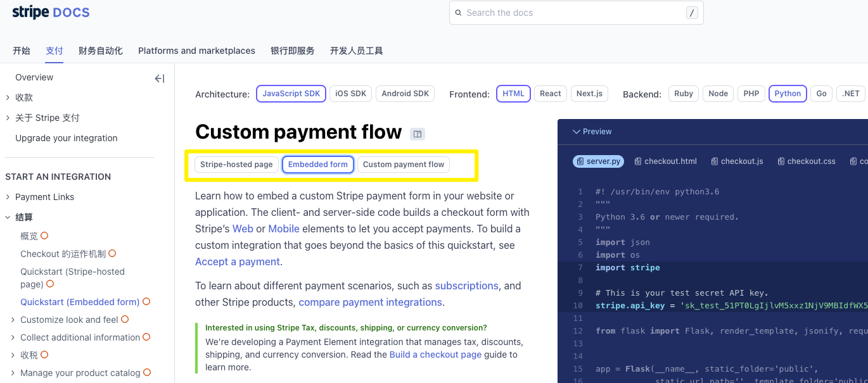
Task: Select Android SDK architecture
Action: (405, 94)
